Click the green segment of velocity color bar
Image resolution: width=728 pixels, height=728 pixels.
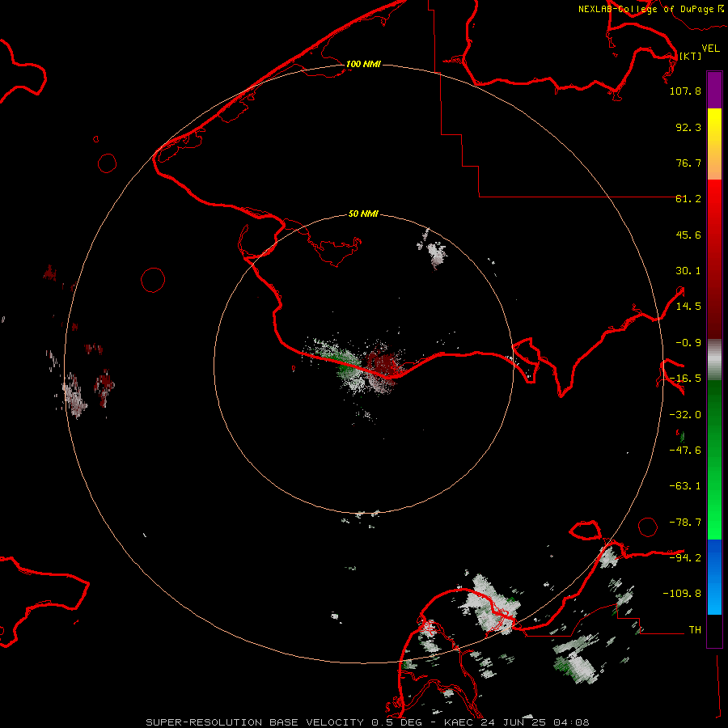point(714,459)
